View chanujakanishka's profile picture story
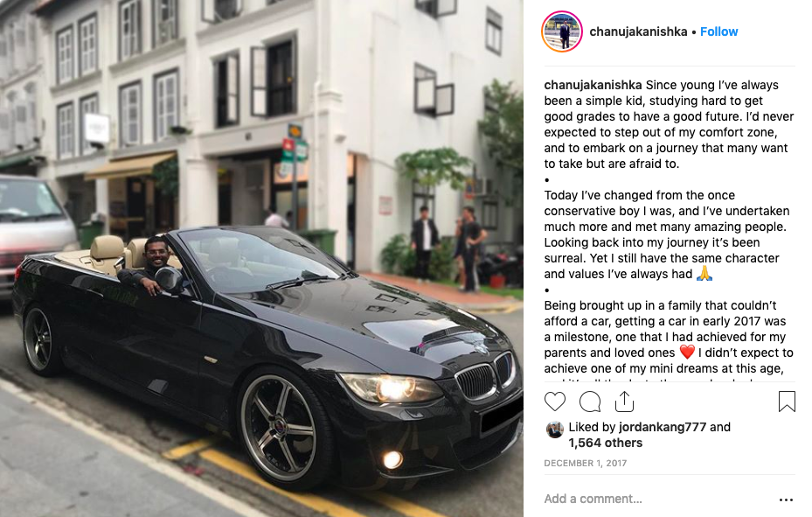 coord(562,31)
